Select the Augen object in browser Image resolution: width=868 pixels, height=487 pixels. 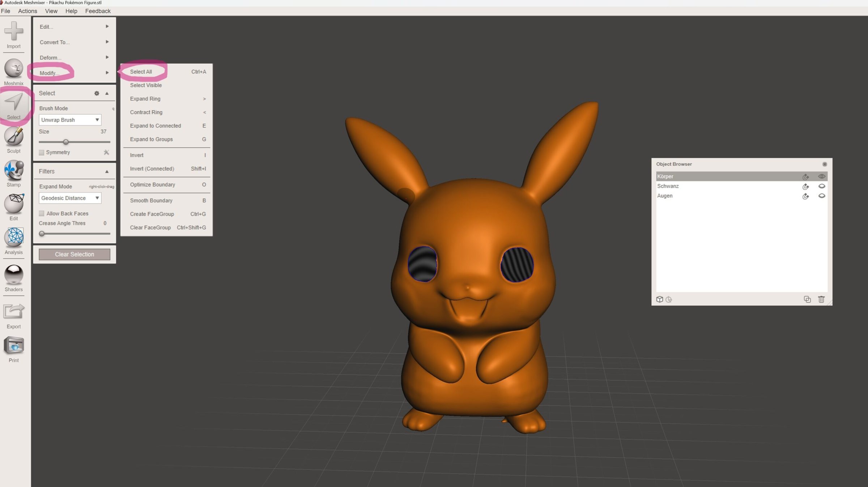[665, 196]
